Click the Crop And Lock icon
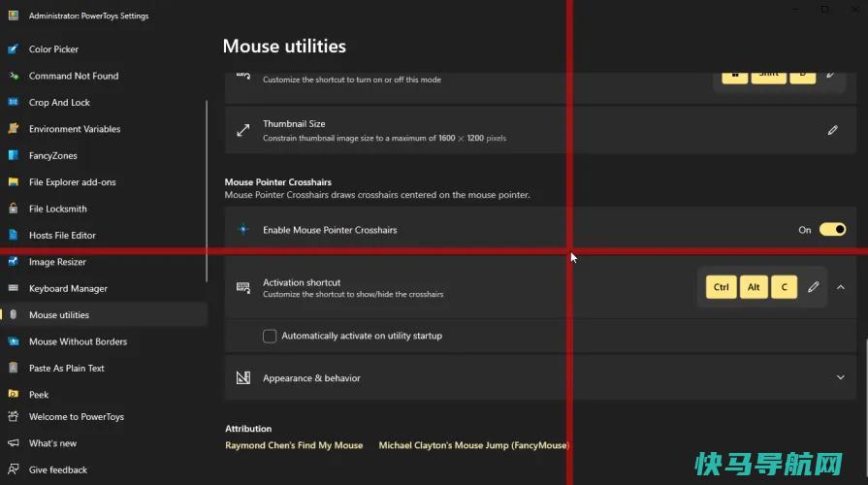The image size is (868, 485). tap(14, 103)
